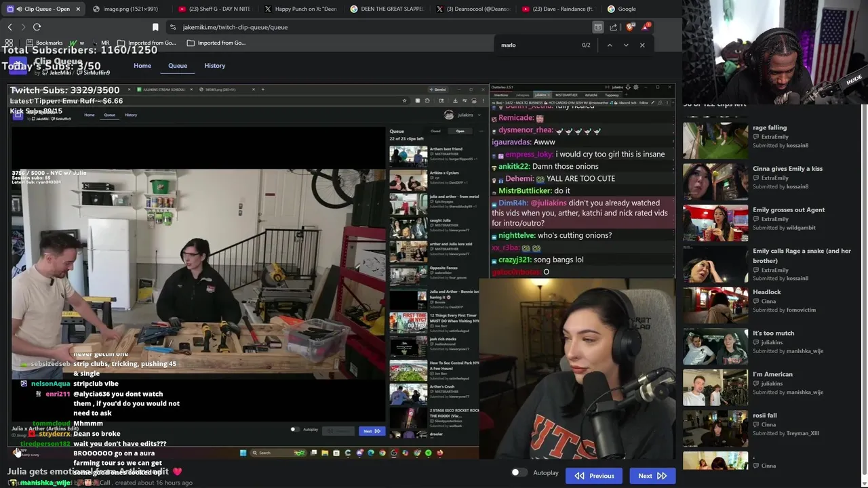Open the History nav item
Image resolution: width=868 pixels, height=488 pixels.
[215, 66]
